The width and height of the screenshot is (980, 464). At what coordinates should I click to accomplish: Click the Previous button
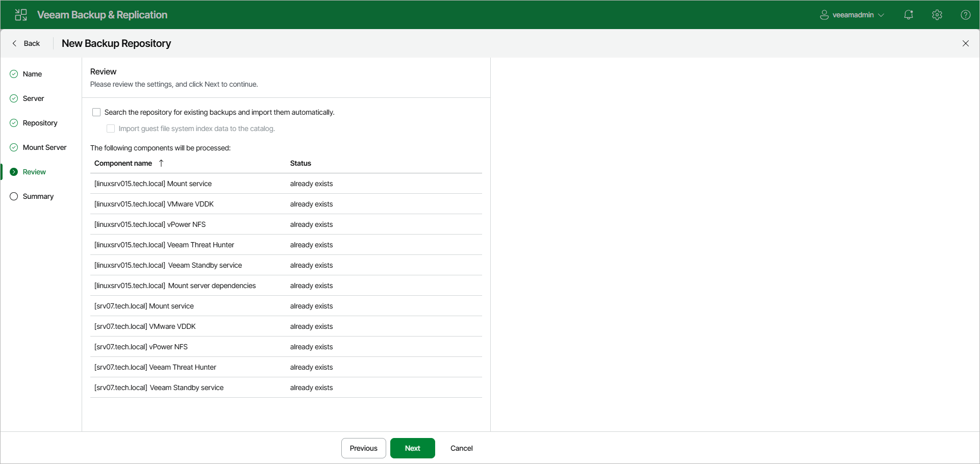[364, 448]
